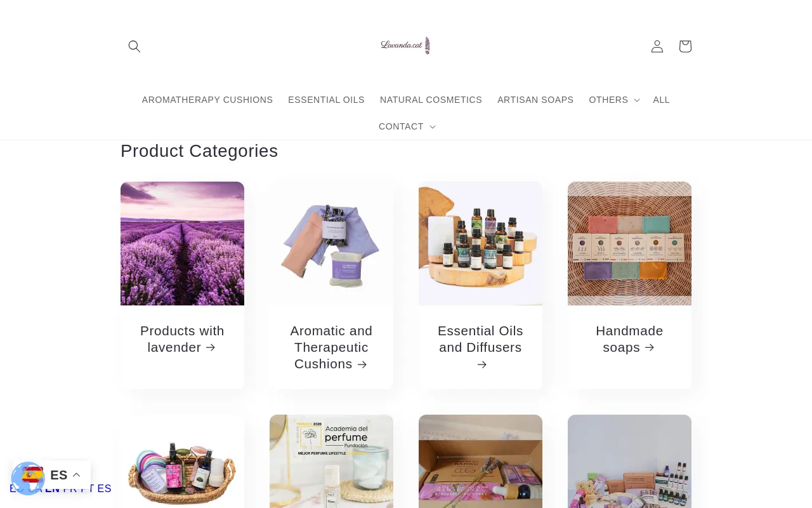Select ESSENTIAL OILS in navigation

(x=326, y=100)
